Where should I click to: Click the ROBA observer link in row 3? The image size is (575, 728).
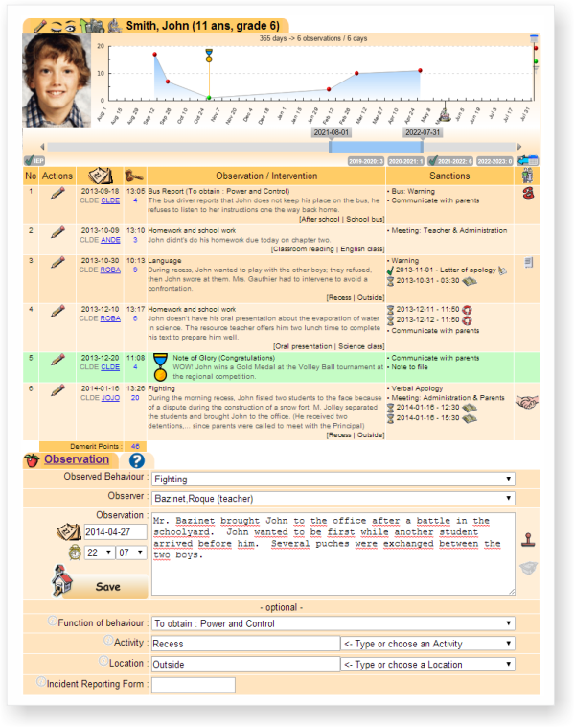pyautogui.click(x=110, y=270)
